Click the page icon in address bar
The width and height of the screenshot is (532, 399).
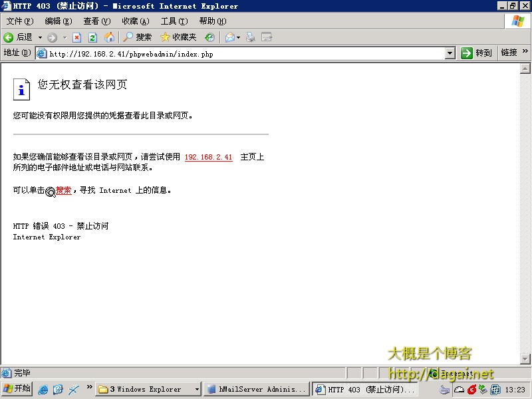point(42,54)
